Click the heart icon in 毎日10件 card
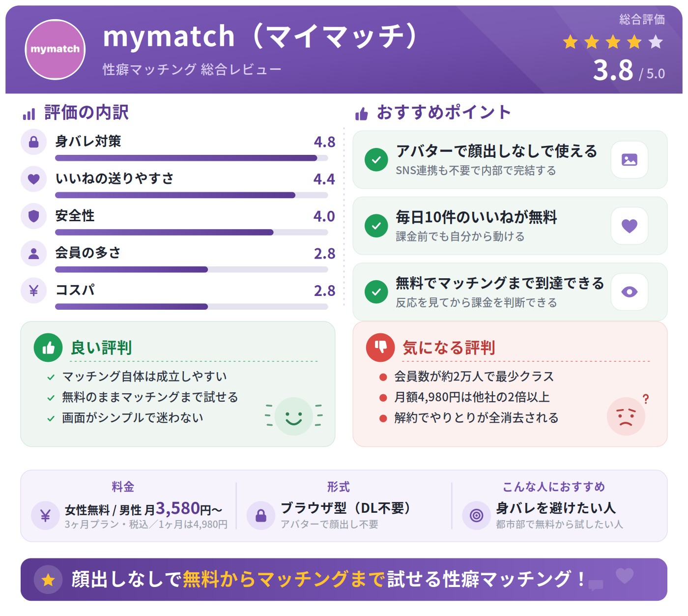The width and height of the screenshot is (688, 616). [630, 226]
